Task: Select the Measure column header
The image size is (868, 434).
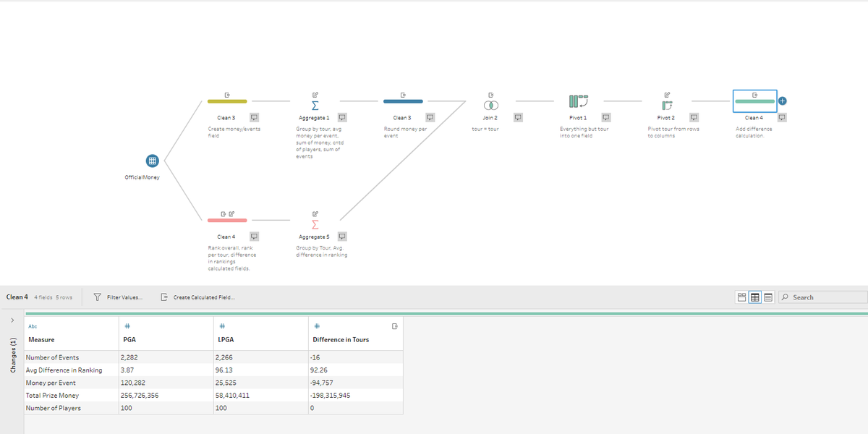Action: tap(40, 339)
